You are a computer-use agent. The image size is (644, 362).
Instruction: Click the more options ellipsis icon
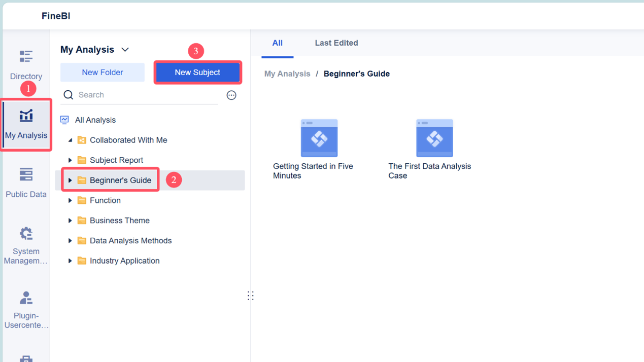pos(231,95)
